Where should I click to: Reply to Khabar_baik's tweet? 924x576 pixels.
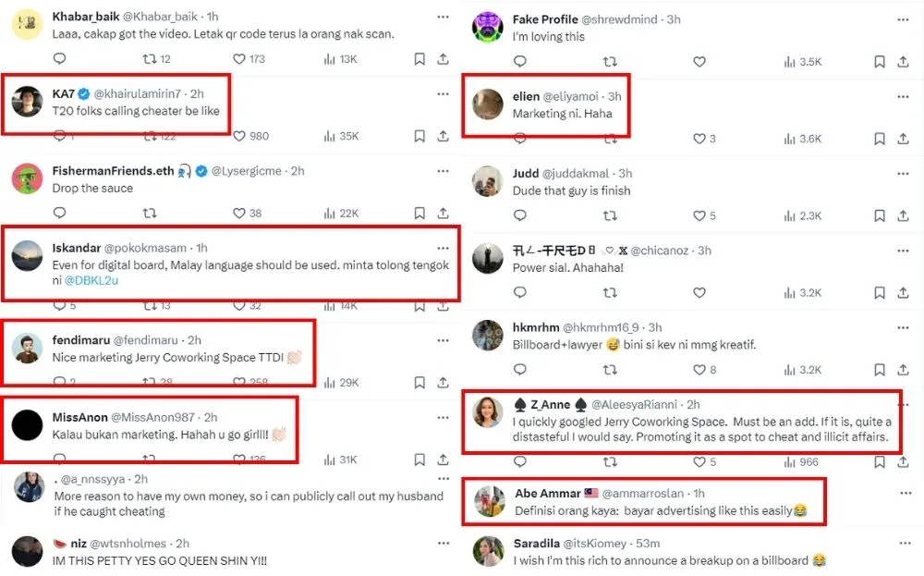[59, 59]
